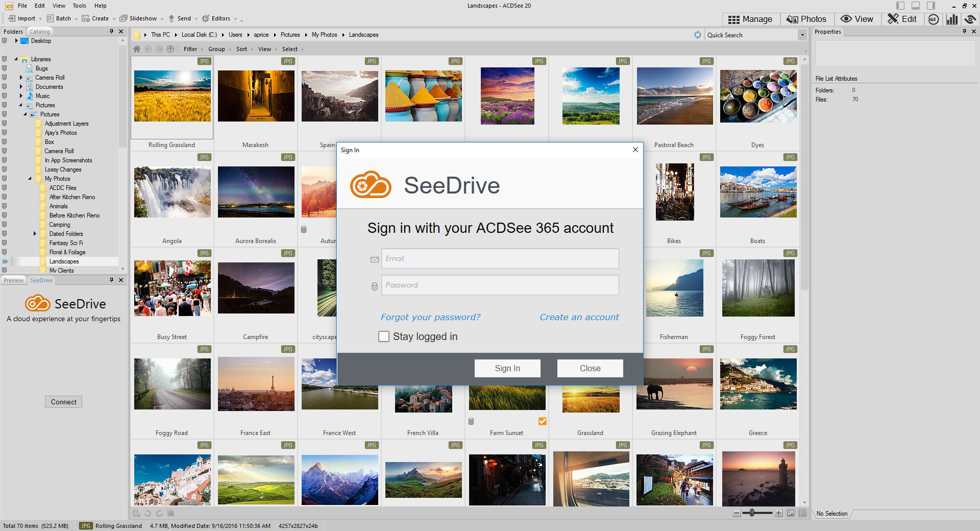980x531 pixels.
Task: Expand the Camera Roll tree node
Action: tap(21, 78)
